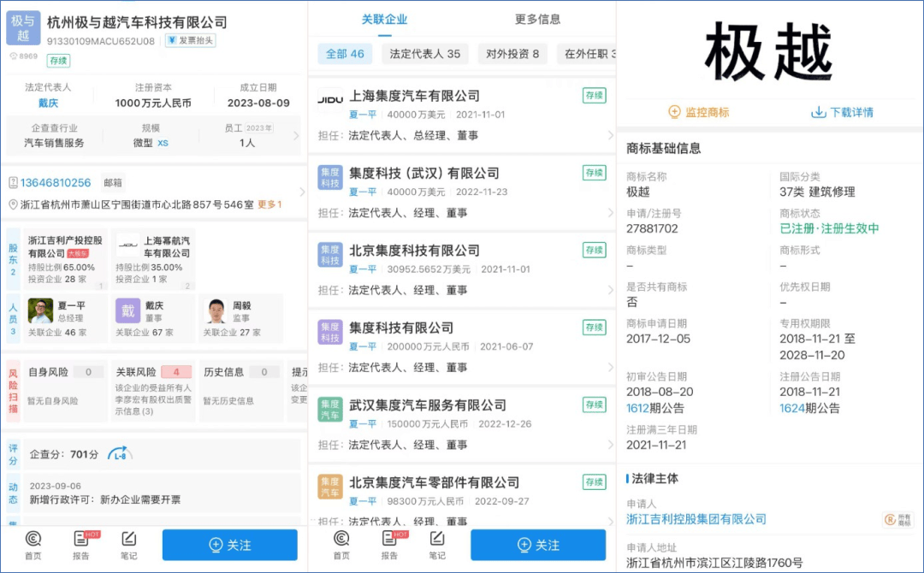Click 监控商标 monitor trademark button

point(698,112)
